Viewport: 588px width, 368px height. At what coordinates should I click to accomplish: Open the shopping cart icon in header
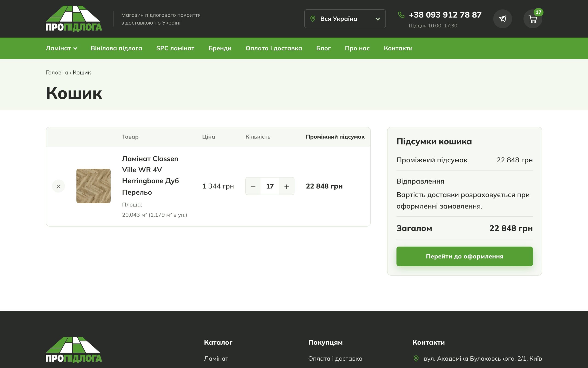click(x=533, y=19)
